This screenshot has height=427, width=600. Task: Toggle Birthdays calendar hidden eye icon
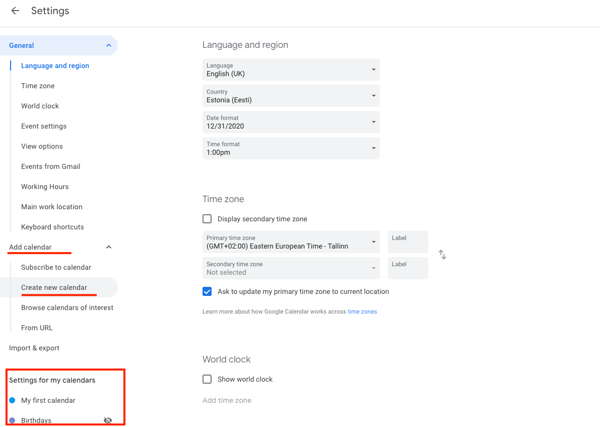click(108, 420)
